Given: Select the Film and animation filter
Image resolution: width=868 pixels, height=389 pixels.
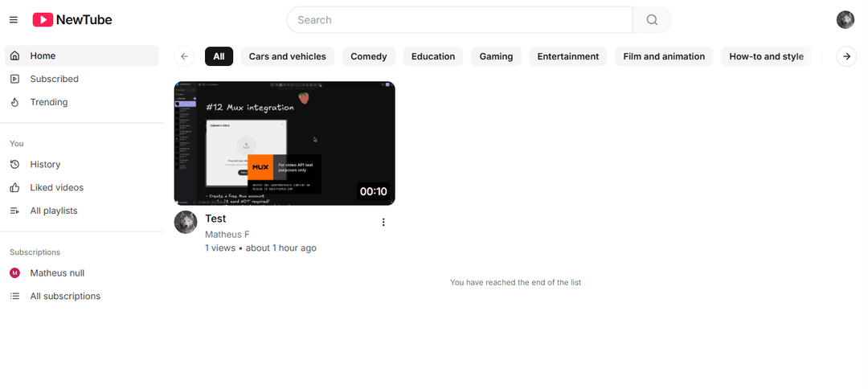Looking at the screenshot, I should (x=664, y=56).
